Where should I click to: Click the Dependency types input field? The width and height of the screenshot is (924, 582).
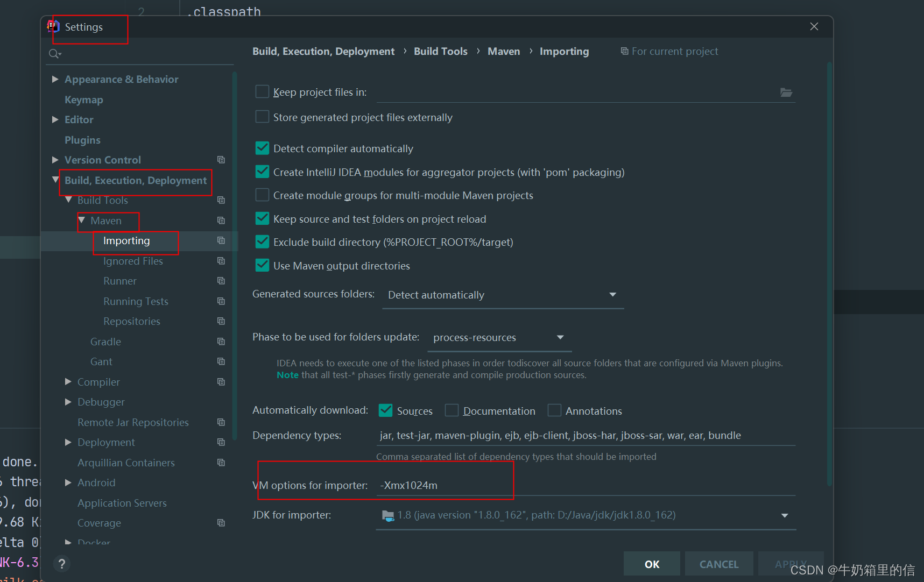coord(586,435)
